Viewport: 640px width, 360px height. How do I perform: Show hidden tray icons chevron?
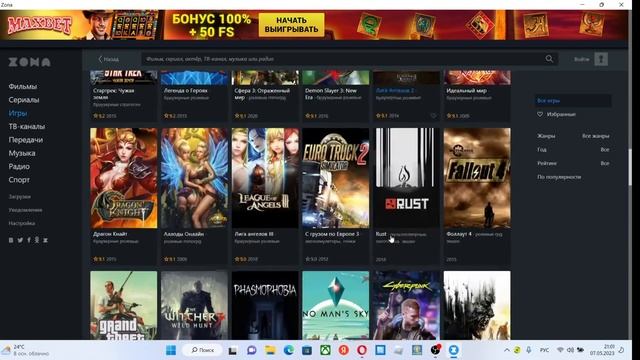click(507, 350)
